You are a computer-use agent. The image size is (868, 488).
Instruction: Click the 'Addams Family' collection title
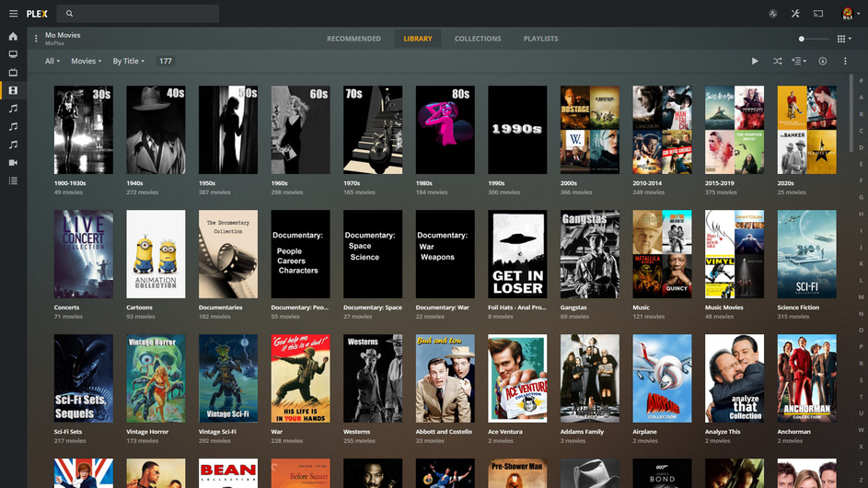pyautogui.click(x=582, y=432)
